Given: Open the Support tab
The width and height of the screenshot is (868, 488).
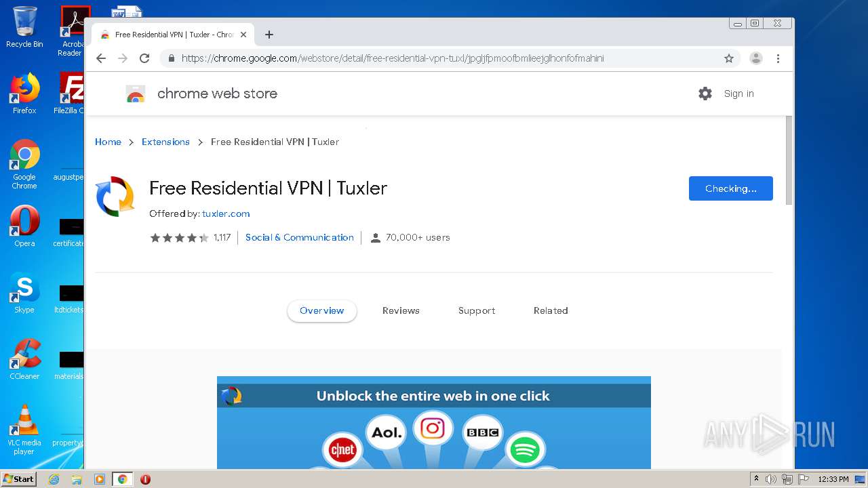Looking at the screenshot, I should 477,310.
